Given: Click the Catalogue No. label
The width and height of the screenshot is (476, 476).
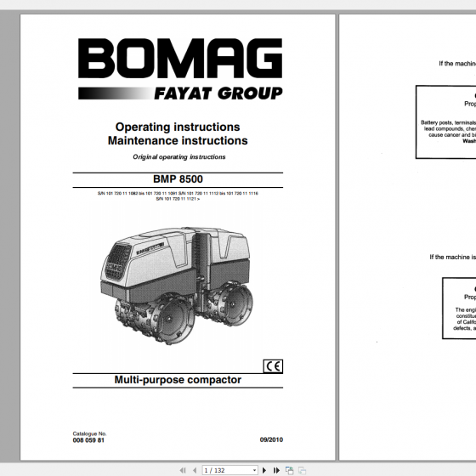Looking at the screenshot, I should click(x=89, y=433).
